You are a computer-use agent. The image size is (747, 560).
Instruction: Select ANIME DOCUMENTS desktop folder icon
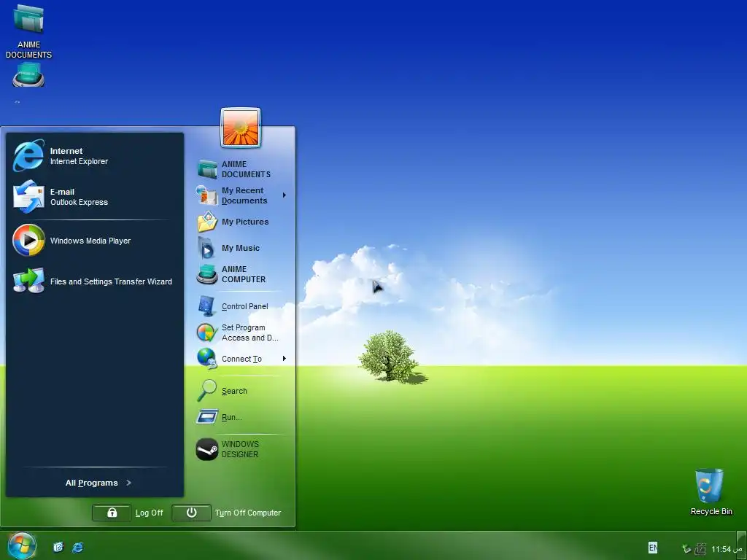click(x=28, y=18)
